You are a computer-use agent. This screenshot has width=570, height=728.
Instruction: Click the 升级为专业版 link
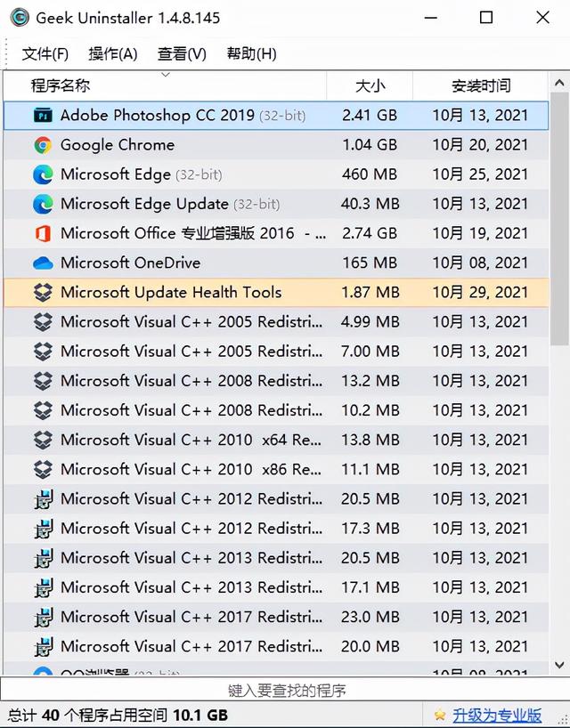[497, 715]
